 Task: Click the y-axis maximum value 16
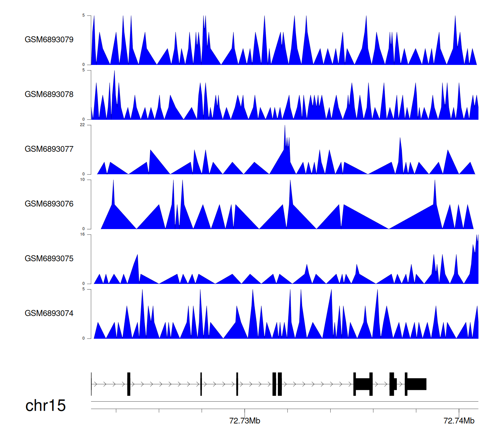[x=82, y=234]
